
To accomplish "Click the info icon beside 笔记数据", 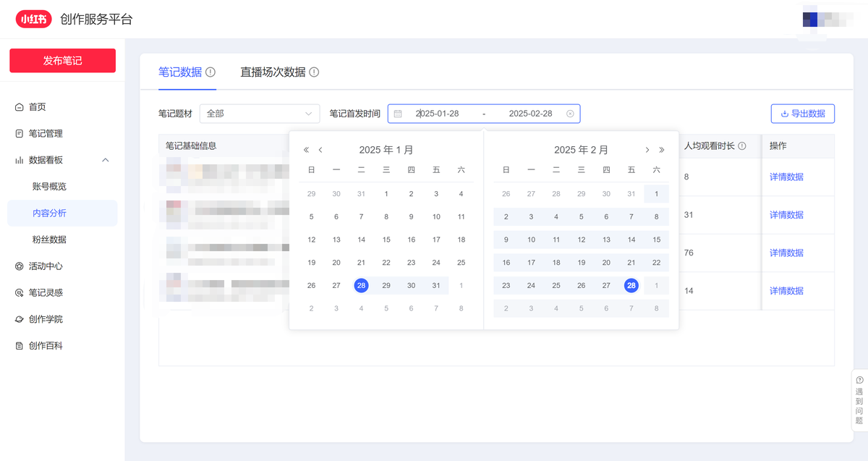I will pos(210,72).
